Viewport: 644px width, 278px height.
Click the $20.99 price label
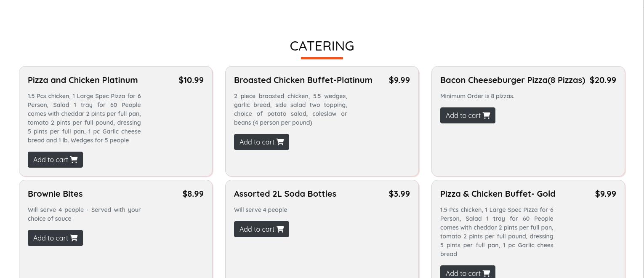pos(603,80)
